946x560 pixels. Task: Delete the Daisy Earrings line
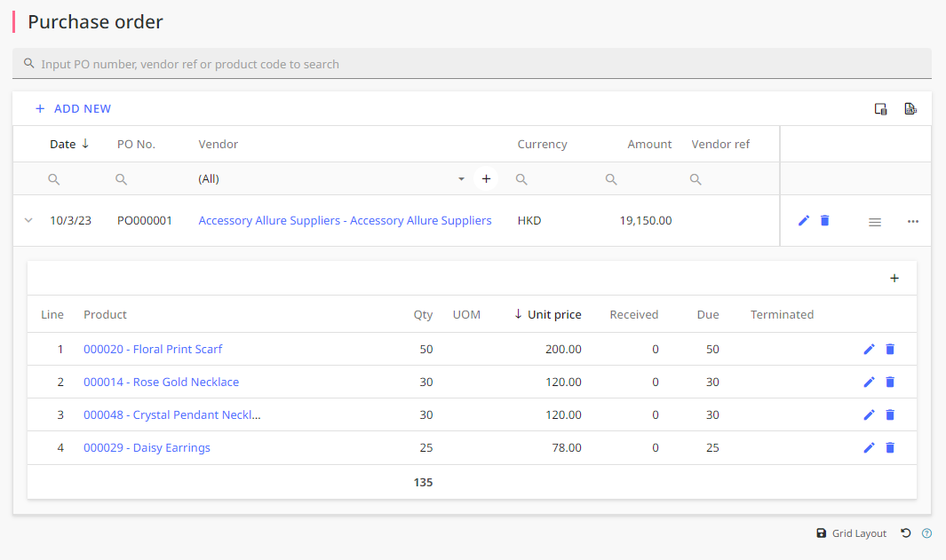coord(890,448)
